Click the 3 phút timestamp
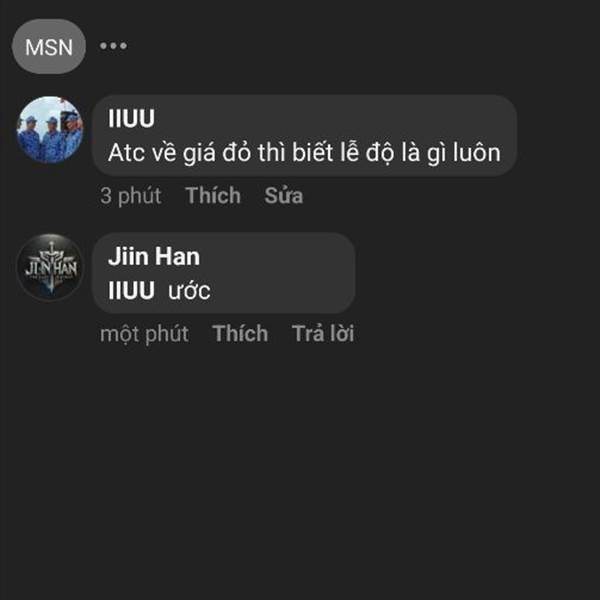 point(130,196)
